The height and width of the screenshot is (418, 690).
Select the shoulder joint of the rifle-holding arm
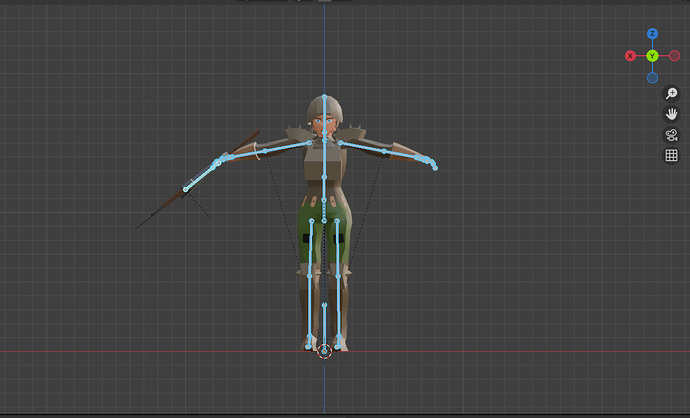(x=309, y=143)
